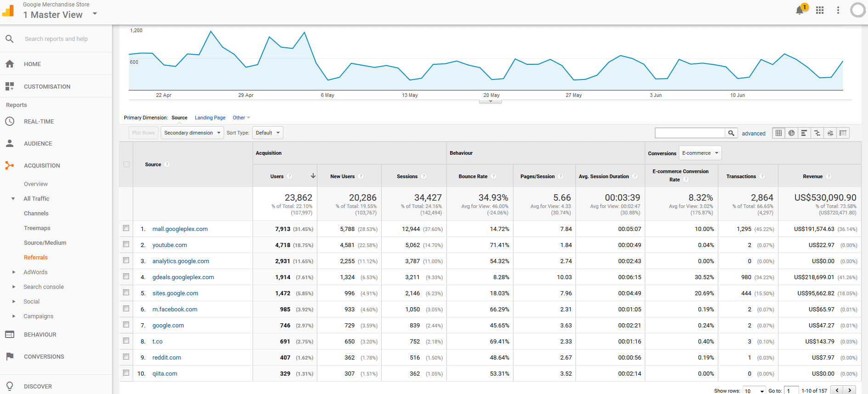The width and height of the screenshot is (868, 394).
Task: Switch to the Percentage pie chart view
Action: [791, 133]
